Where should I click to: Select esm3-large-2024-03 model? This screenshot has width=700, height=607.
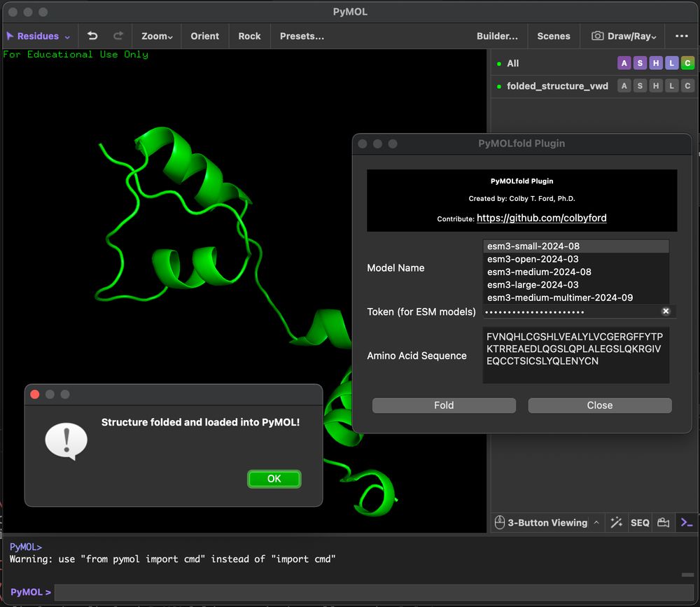pos(576,285)
